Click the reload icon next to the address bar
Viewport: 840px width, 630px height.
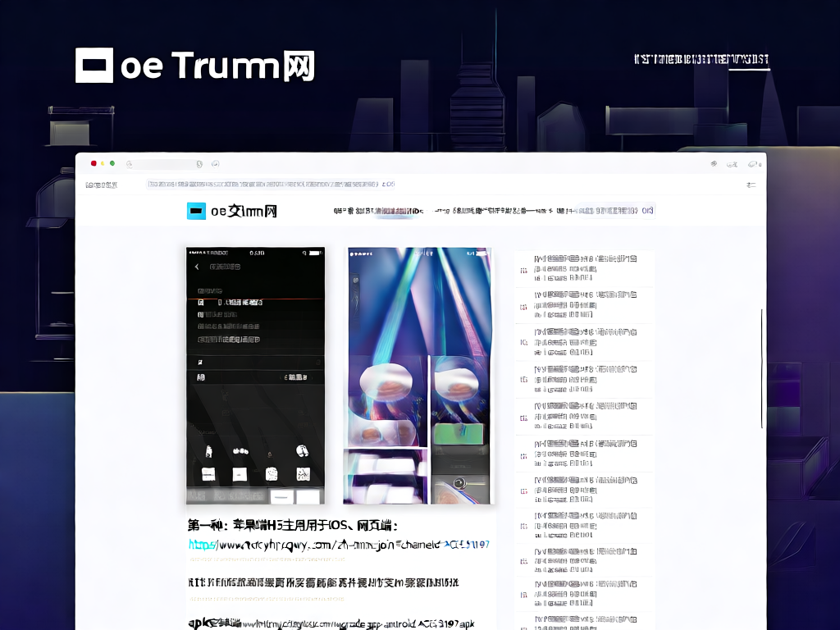[215, 164]
